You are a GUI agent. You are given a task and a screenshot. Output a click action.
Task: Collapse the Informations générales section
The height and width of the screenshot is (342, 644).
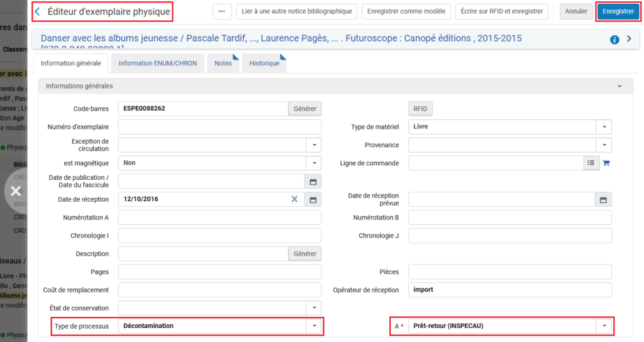tap(619, 86)
